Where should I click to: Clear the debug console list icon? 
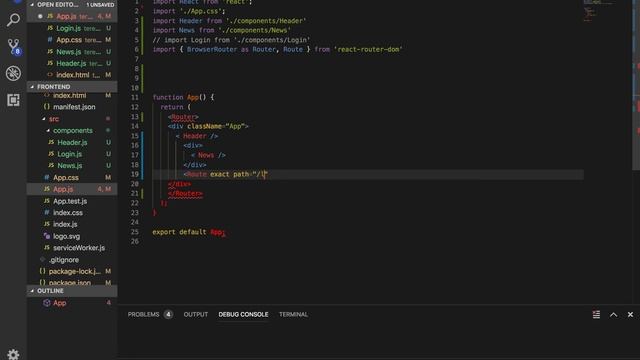point(596,314)
